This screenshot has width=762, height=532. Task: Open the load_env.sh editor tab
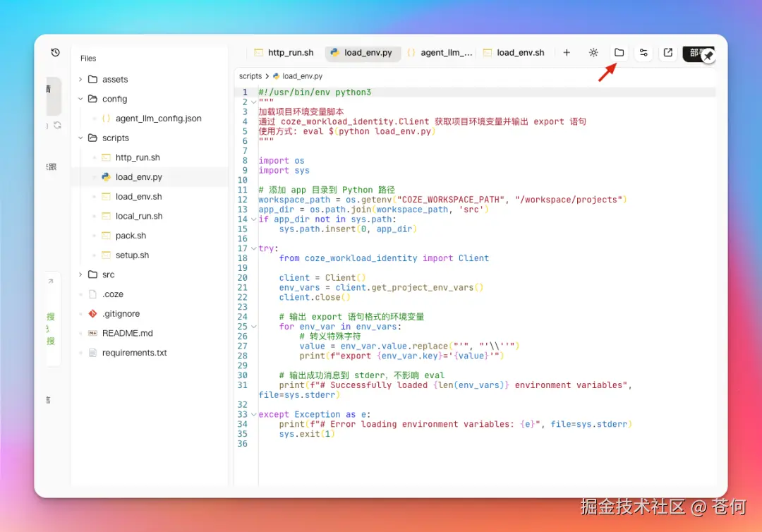click(514, 52)
